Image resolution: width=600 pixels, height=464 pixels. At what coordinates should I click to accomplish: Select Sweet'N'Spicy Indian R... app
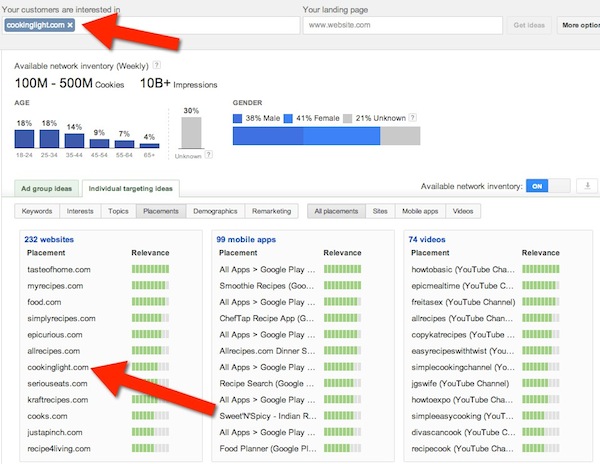268,416
